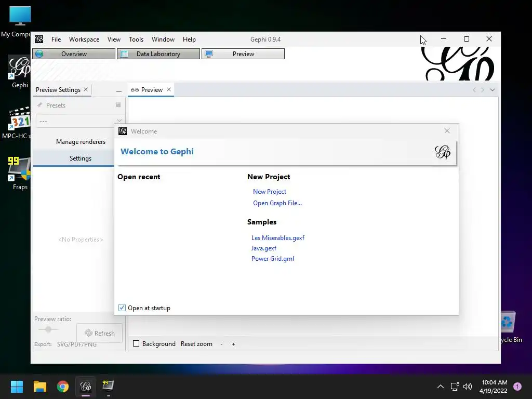Open the File menu

click(x=56, y=39)
